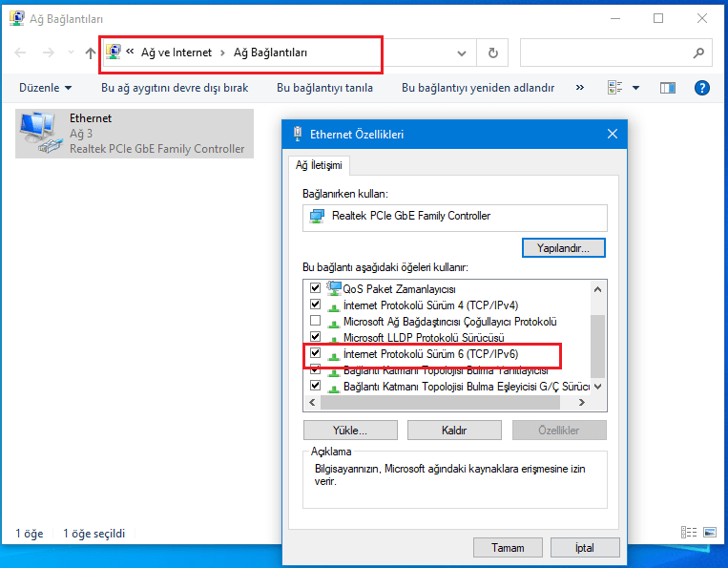Select the Ağ İletişimi tab
The image size is (728, 568).
(x=319, y=165)
